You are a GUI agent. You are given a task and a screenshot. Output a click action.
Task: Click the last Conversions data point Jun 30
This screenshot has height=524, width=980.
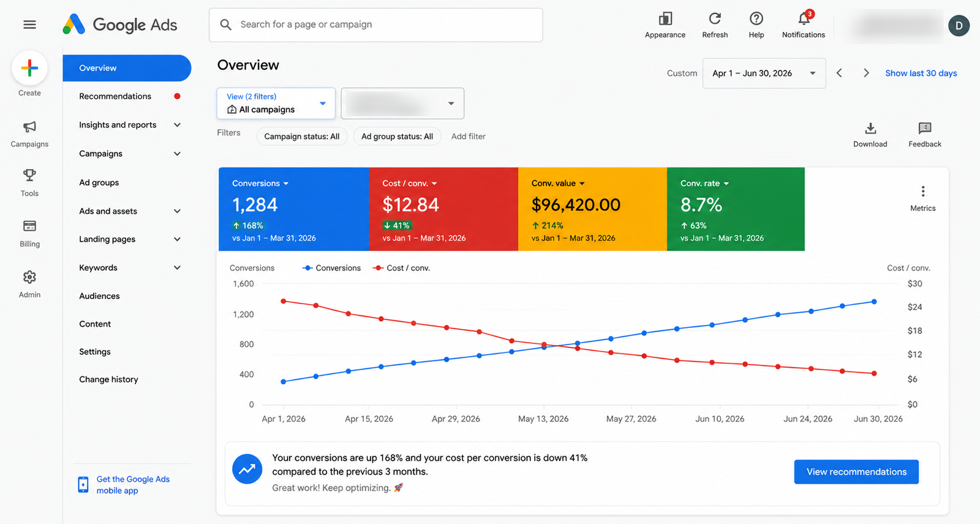pyautogui.click(x=874, y=302)
